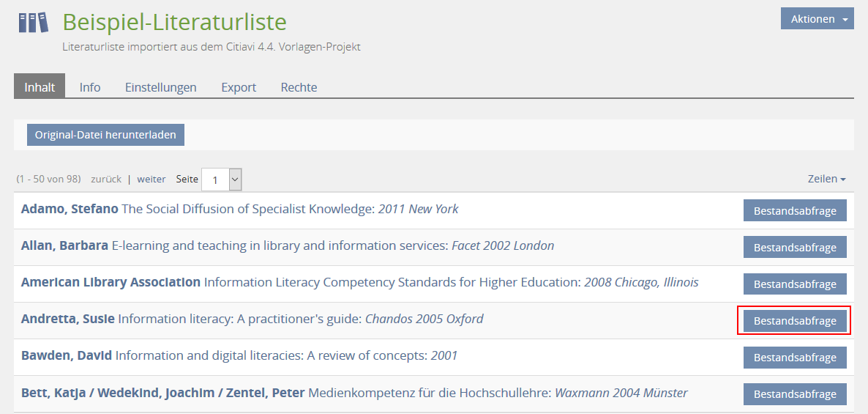Check holdings for Allan, Barbara entry
The image size is (868, 414).
[795, 247]
